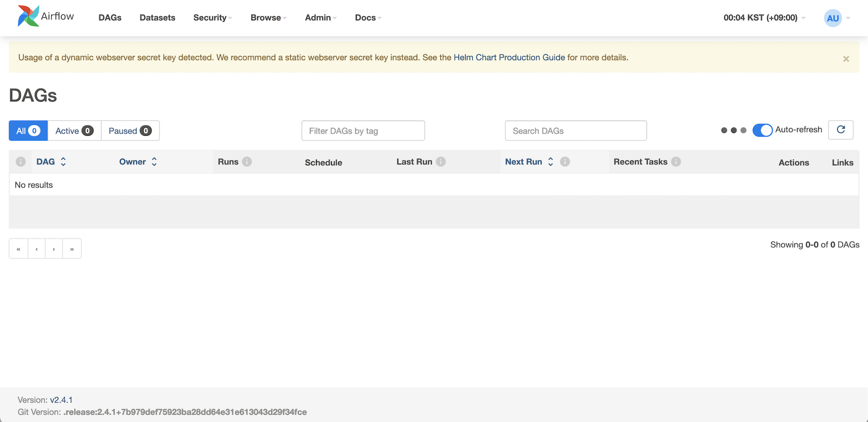This screenshot has height=422, width=868.
Task: Expand the user menu caret next to AU
Action: coord(848,18)
